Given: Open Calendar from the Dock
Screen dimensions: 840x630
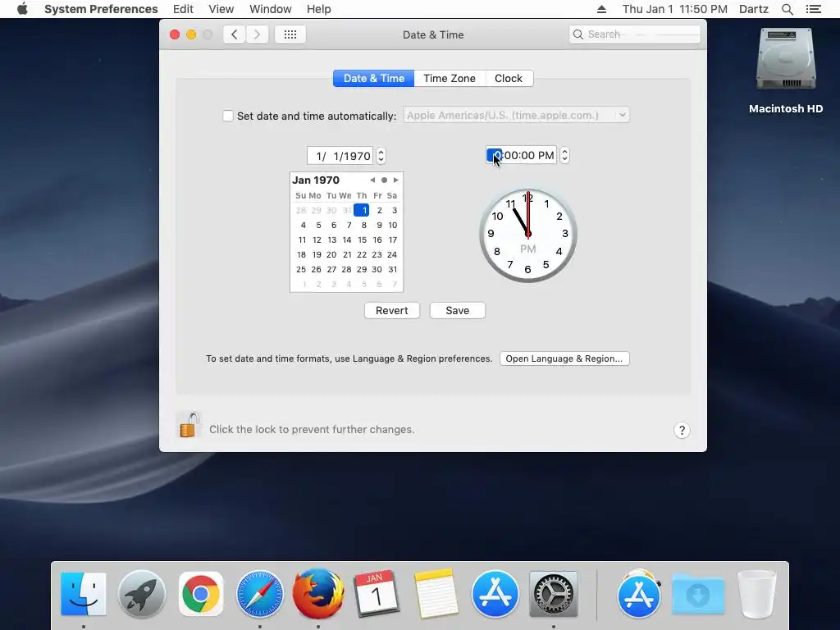Looking at the screenshot, I should click(x=377, y=594).
